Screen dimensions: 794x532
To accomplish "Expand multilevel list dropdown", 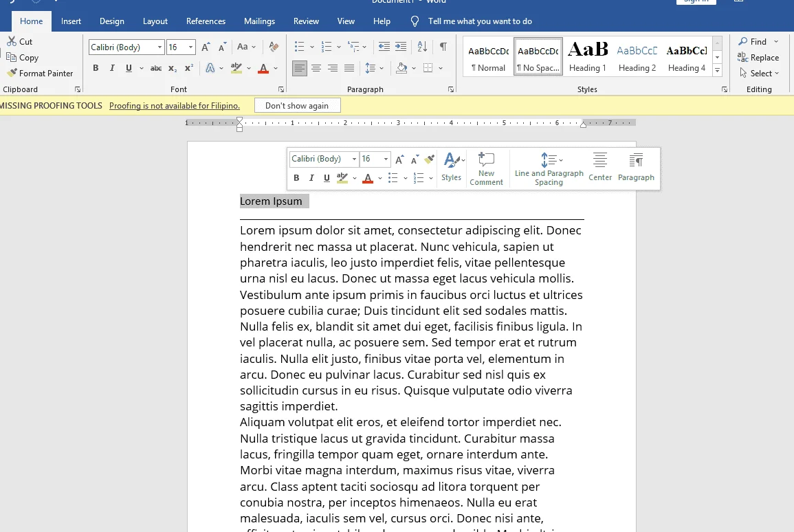I will click(364, 47).
